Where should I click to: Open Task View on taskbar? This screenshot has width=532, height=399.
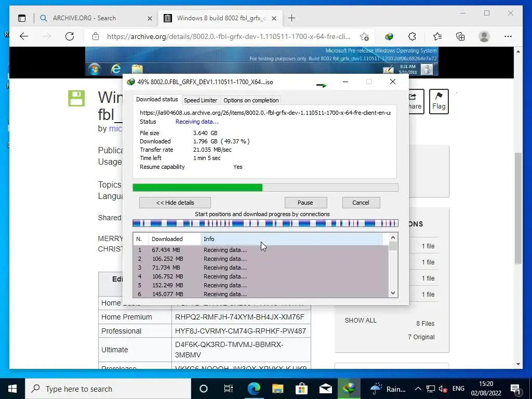(x=229, y=389)
